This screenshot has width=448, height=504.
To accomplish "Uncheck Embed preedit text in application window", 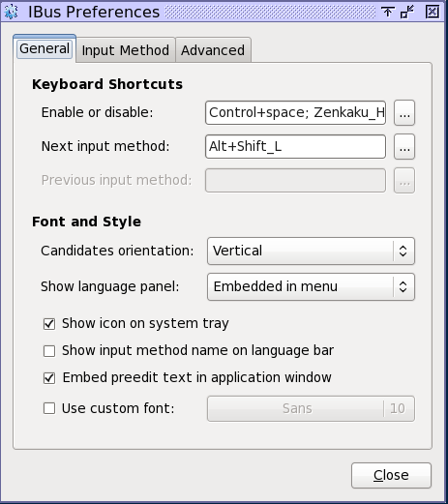I will coord(49,378).
